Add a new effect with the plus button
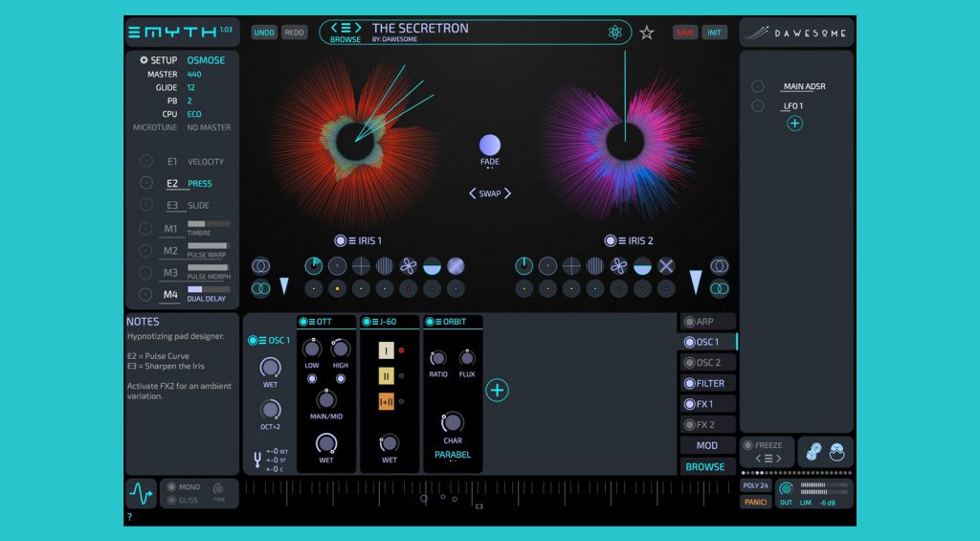This screenshot has width=980, height=541. 497,390
